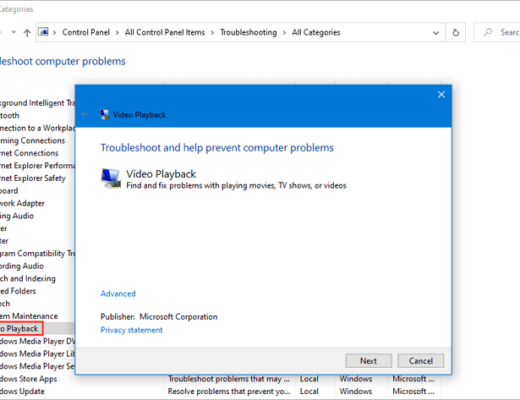
Task: Open the address bar history dropdown
Action: click(x=436, y=33)
